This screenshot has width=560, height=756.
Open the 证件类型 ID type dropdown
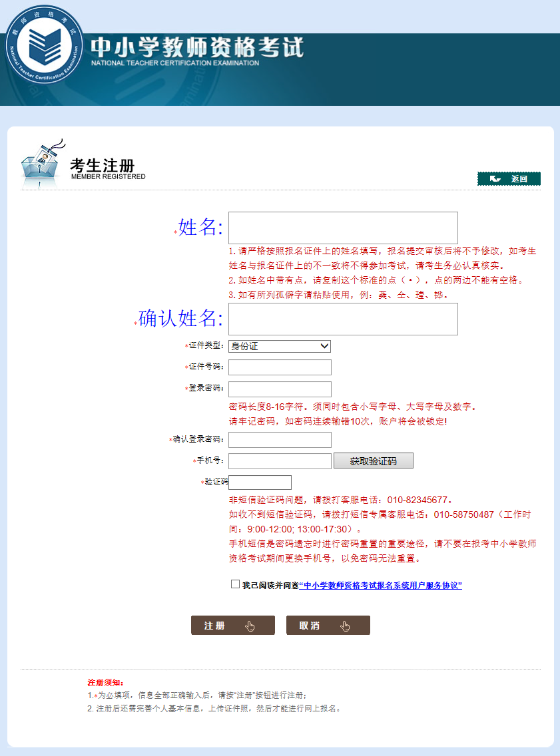(280, 346)
